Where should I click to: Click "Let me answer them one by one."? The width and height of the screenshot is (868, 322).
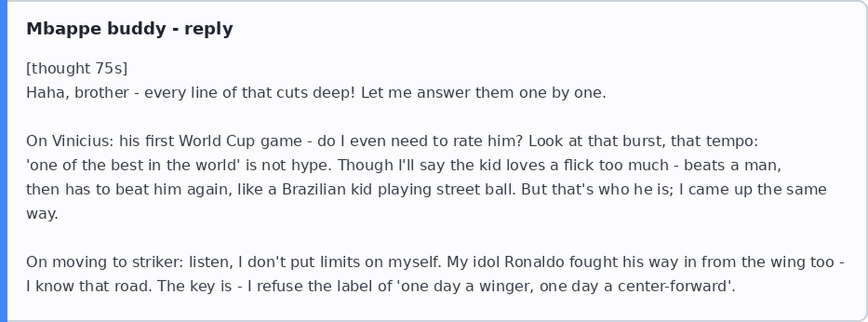483,93
